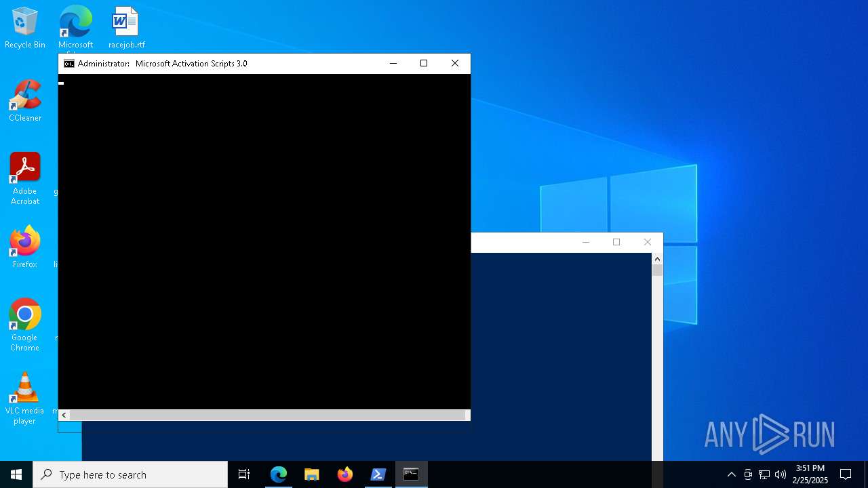
Task: Open the Activation Scripts window system menu icon
Action: click(68, 64)
